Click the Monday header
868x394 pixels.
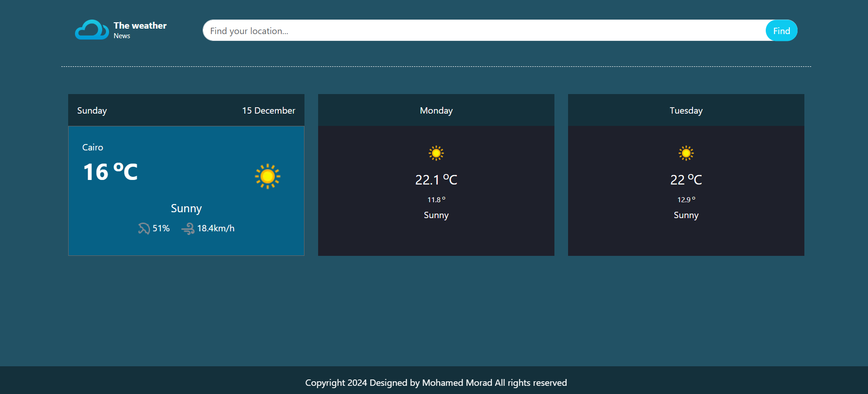[x=436, y=111]
